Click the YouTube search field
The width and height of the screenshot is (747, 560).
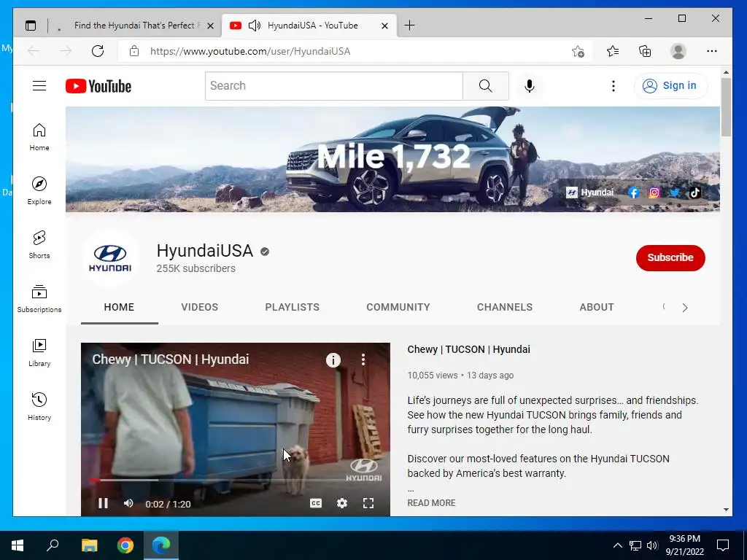coord(334,86)
